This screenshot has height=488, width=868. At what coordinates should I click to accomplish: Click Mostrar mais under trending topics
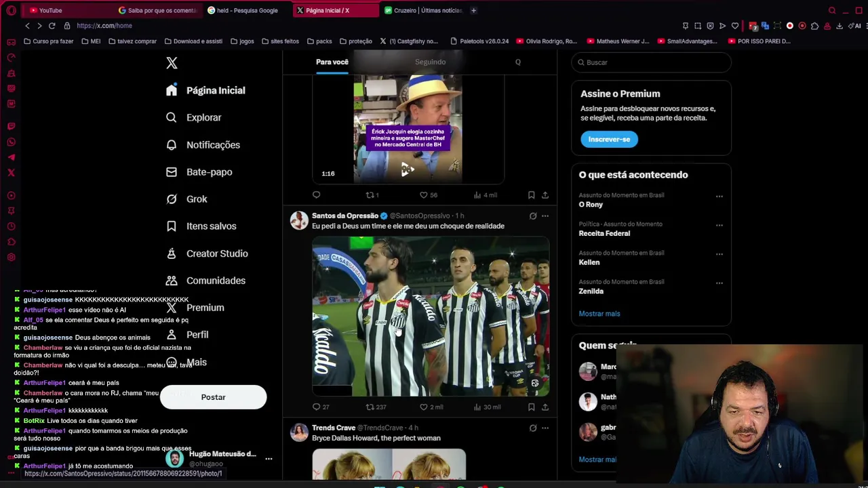click(599, 314)
